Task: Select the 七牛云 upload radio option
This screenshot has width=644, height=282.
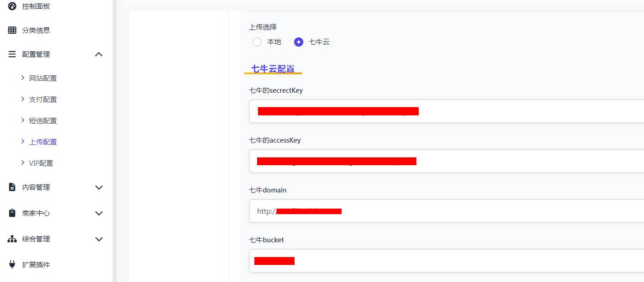Action: pyautogui.click(x=299, y=42)
